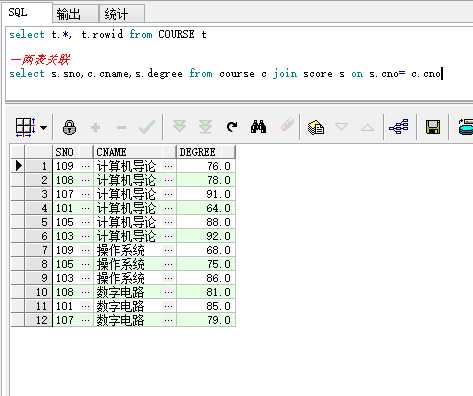Open SNO cell editor button in row 12
473x396 pixels.
[x=86, y=320]
